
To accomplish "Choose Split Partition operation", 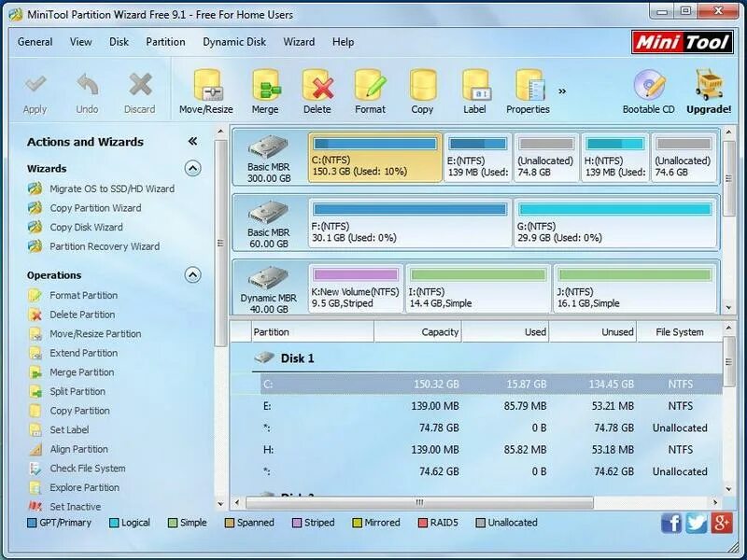I will [x=78, y=391].
